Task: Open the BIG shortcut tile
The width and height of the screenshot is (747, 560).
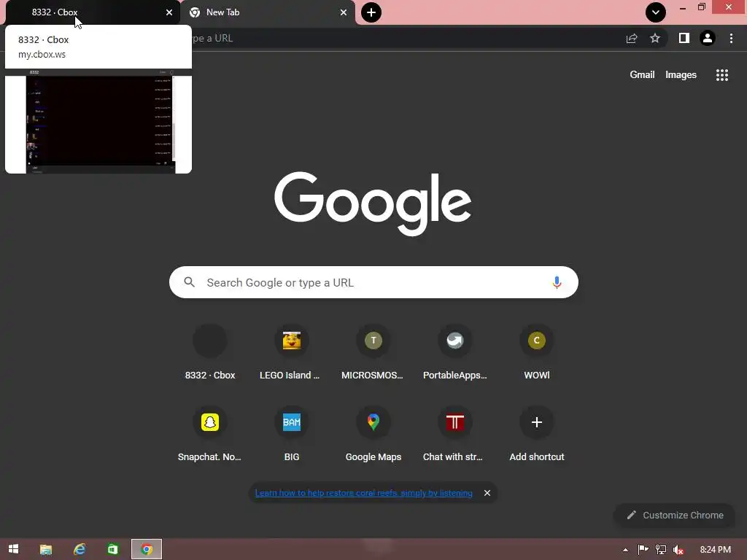Action: (292, 435)
